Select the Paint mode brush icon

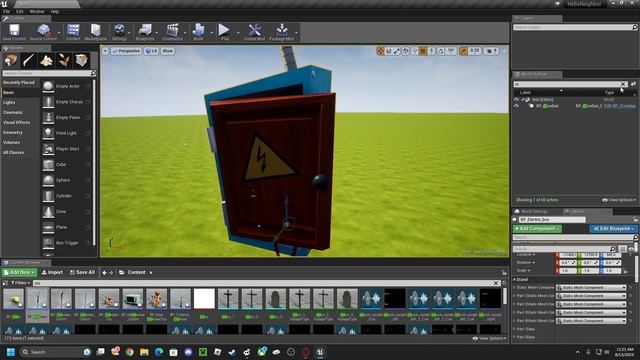28,60
